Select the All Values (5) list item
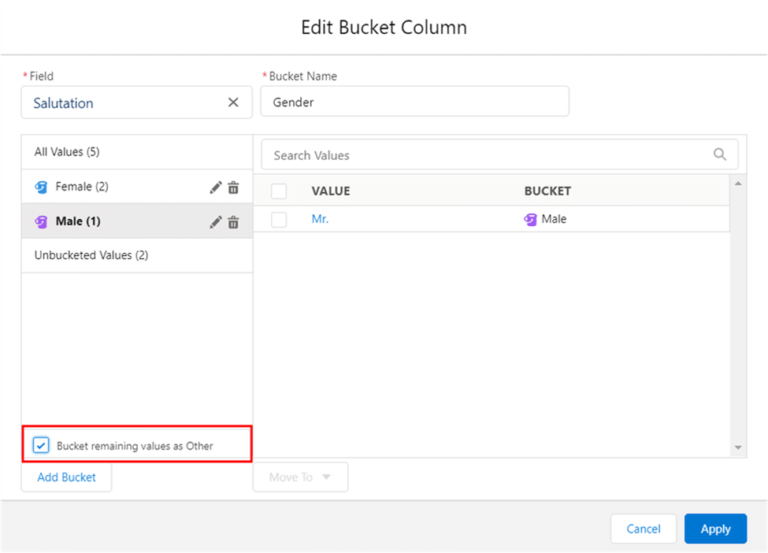This screenshot has width=768, height=553. (x=137, y=152)
